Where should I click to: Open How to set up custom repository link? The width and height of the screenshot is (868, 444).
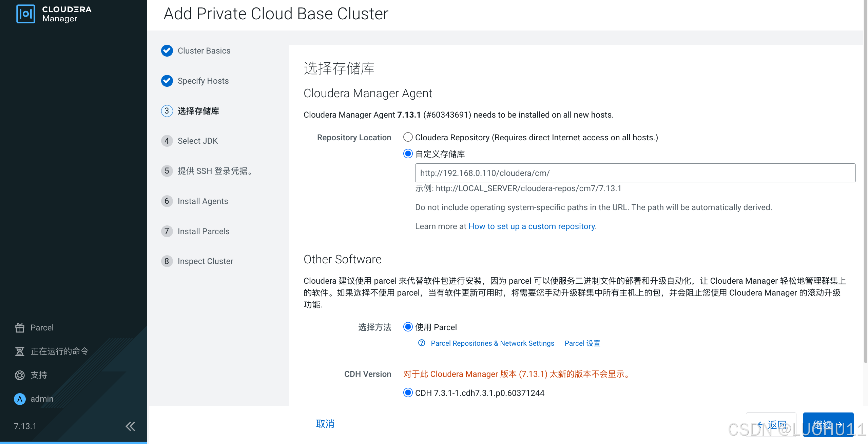532,226
